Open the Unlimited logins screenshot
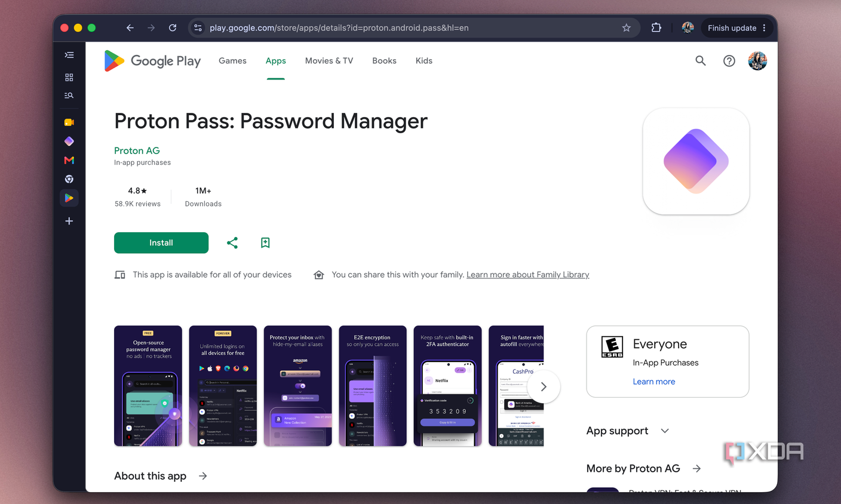This screenshot has width=841, height=504. (223, 386)
